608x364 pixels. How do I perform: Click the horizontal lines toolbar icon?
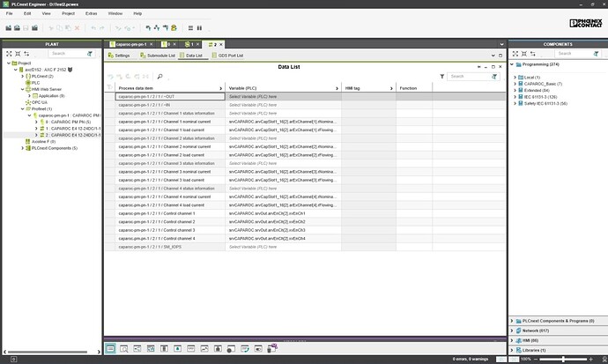190,28
